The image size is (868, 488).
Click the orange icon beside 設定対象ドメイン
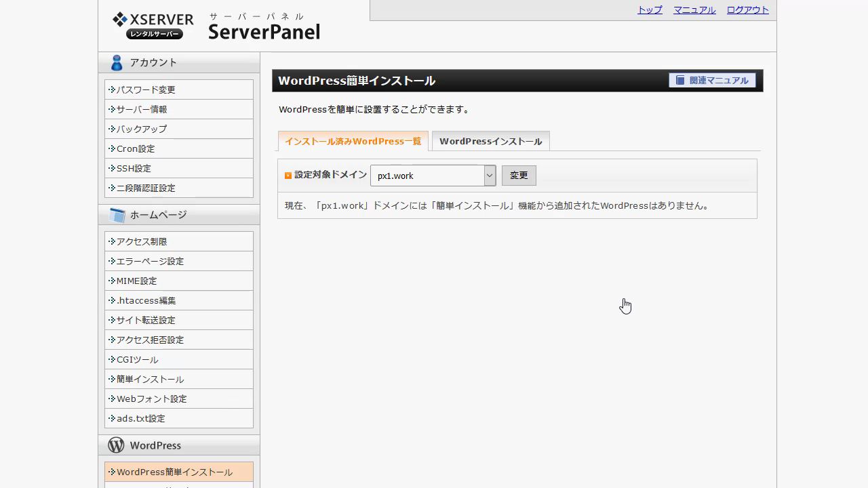(288, 176)
